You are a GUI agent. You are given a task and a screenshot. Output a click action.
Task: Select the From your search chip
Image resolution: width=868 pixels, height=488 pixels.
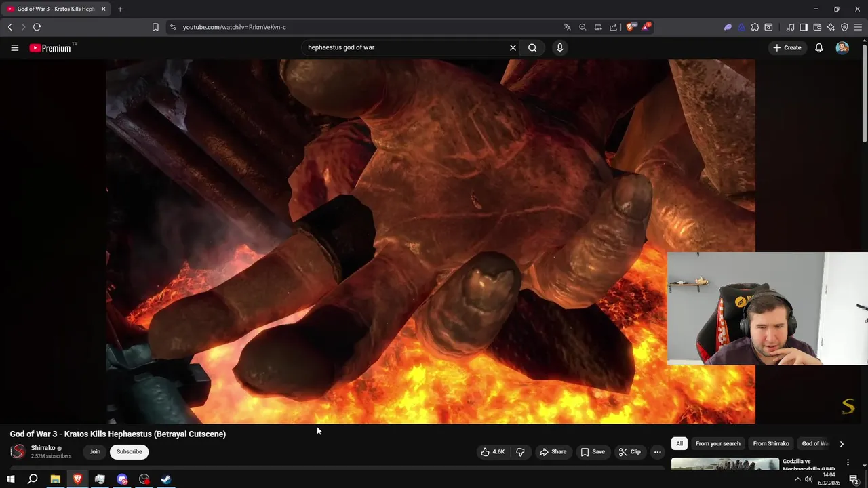pyautogui.click(x=717, y=443)
